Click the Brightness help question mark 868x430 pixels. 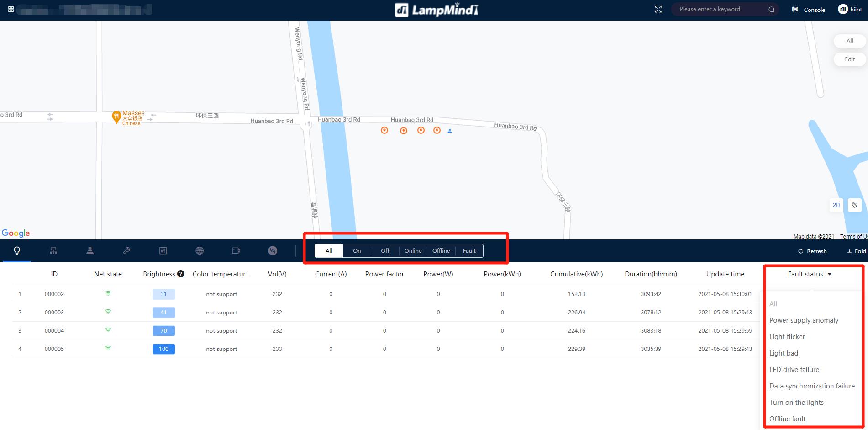click(x=181, y=274)
